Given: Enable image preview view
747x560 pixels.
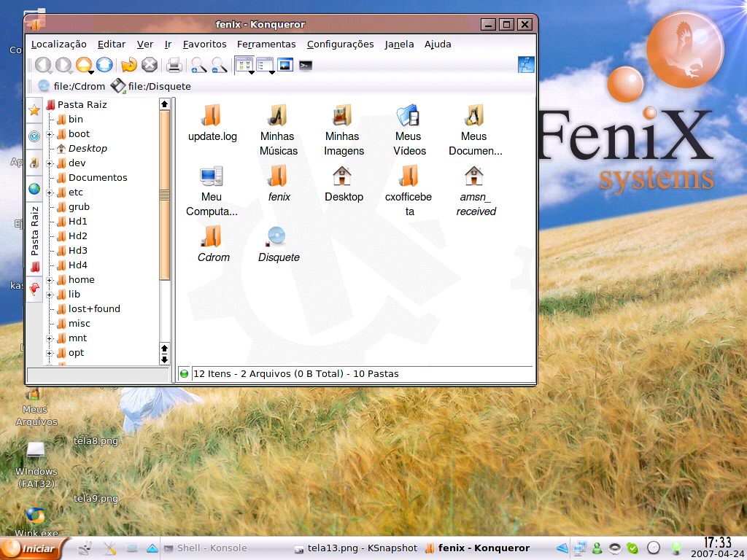Looking at the screenshot, I should [x=285, y=65].
